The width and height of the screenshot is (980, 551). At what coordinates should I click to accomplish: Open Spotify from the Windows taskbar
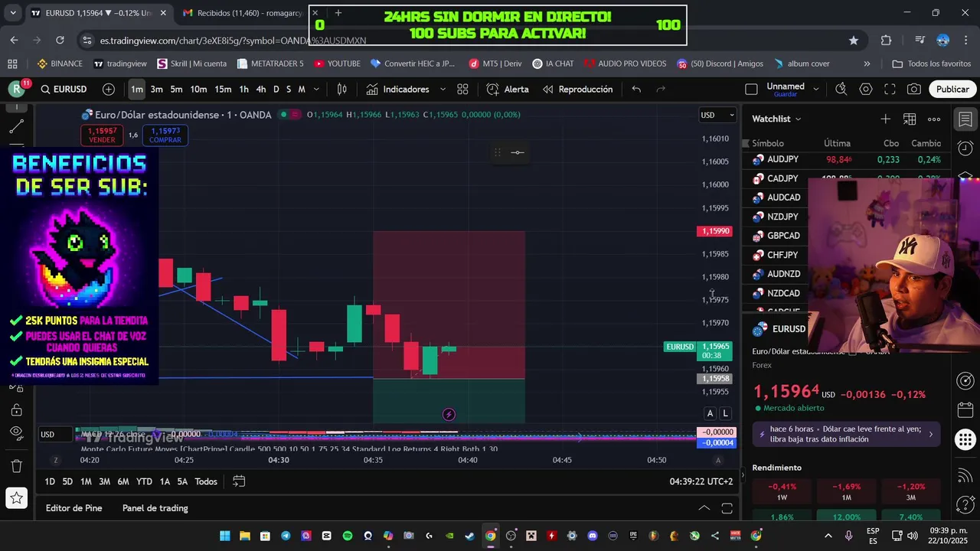click(348, 536)
